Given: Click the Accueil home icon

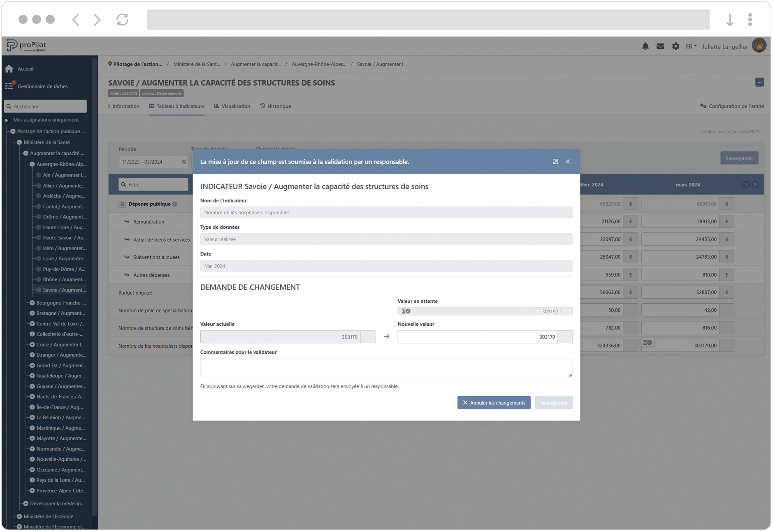Looking at the screenshot, I should tap(9, 69).
